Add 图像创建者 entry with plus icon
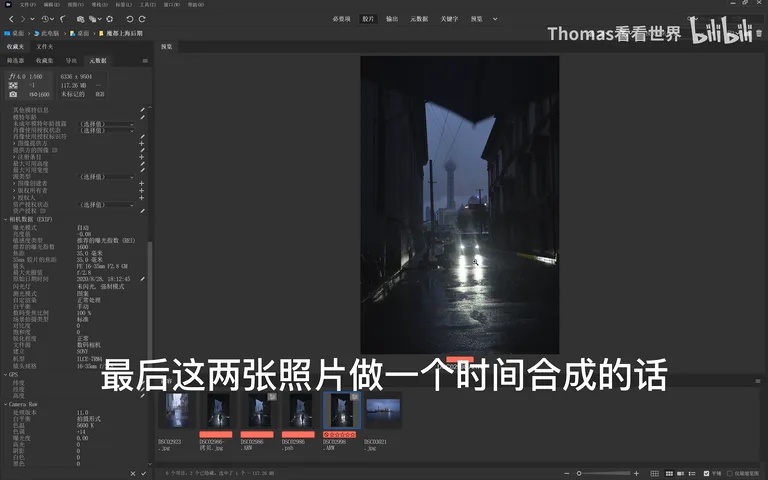The image size is (768, 480). tap(142, 183)
